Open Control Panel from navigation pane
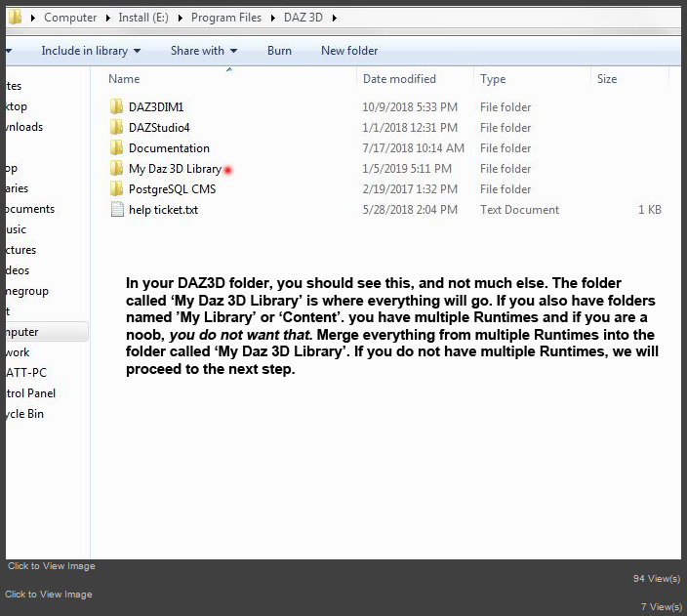This screenshot has width=687, height=616. 30,393
